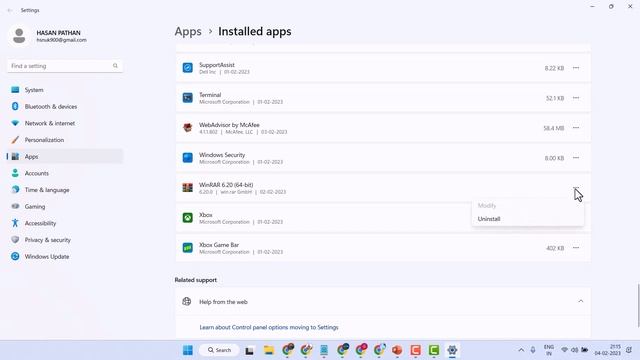Click the Xbox Game Bar app icon

click(187, 248)
